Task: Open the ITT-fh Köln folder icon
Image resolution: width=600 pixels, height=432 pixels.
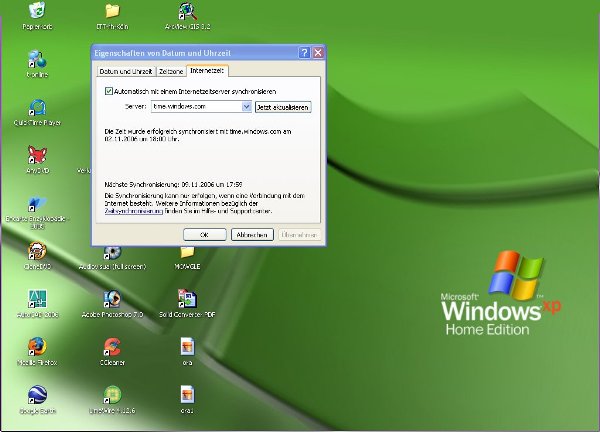Action: point(112,11)
